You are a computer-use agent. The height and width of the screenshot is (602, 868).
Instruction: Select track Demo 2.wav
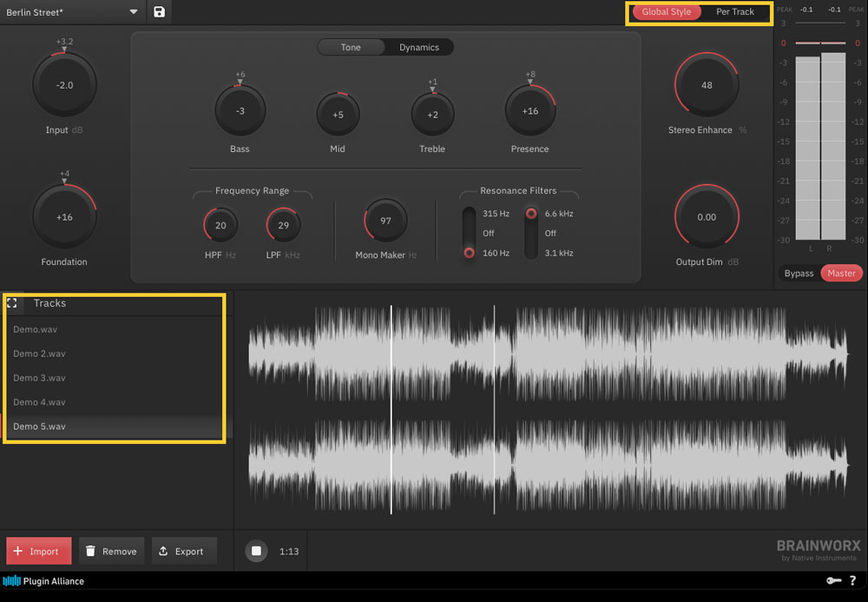pos(116,354)
